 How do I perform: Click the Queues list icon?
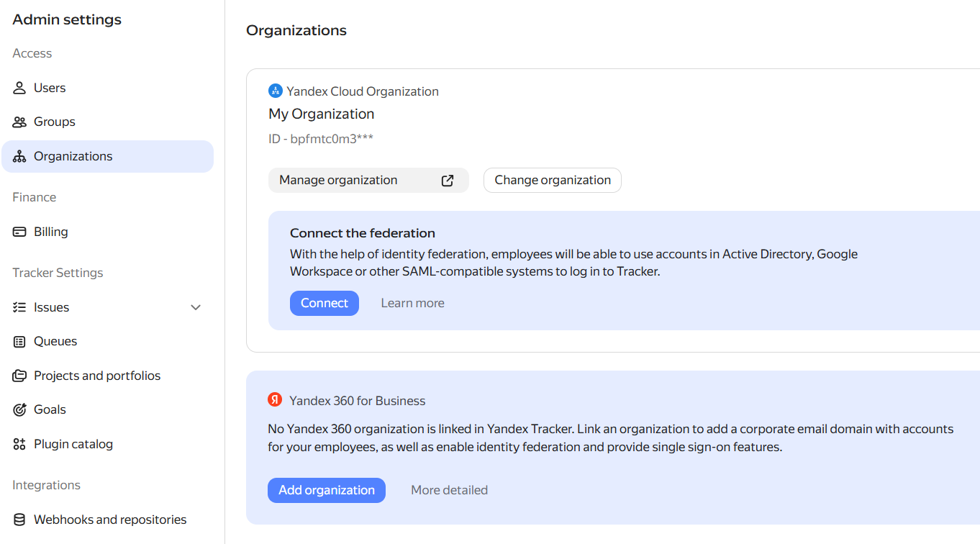(20, 342)
